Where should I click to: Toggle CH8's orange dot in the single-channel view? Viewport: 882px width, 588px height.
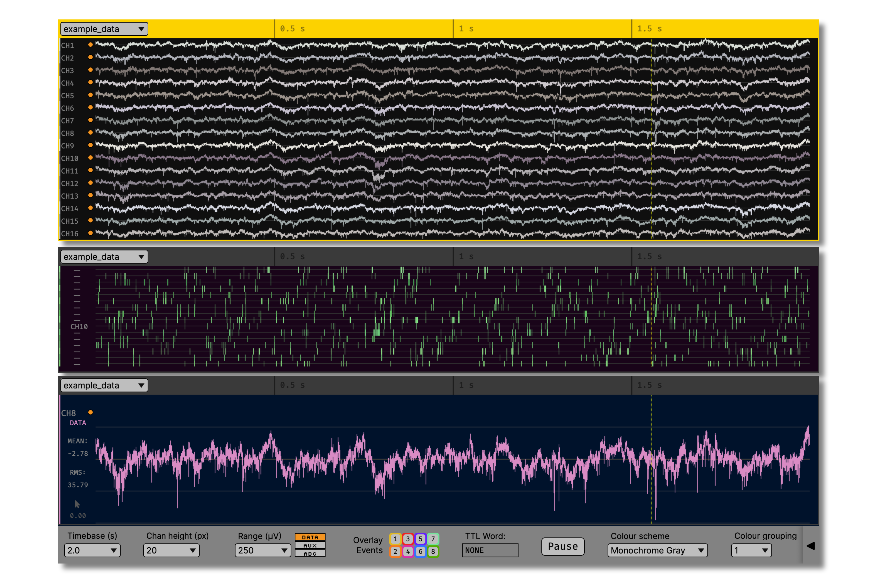91,413
